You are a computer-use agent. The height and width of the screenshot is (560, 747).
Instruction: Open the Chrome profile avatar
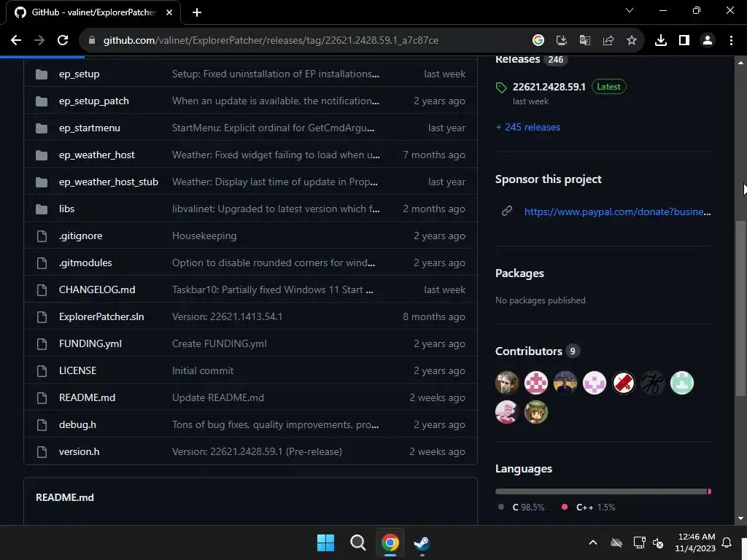(x=708, y=41)
